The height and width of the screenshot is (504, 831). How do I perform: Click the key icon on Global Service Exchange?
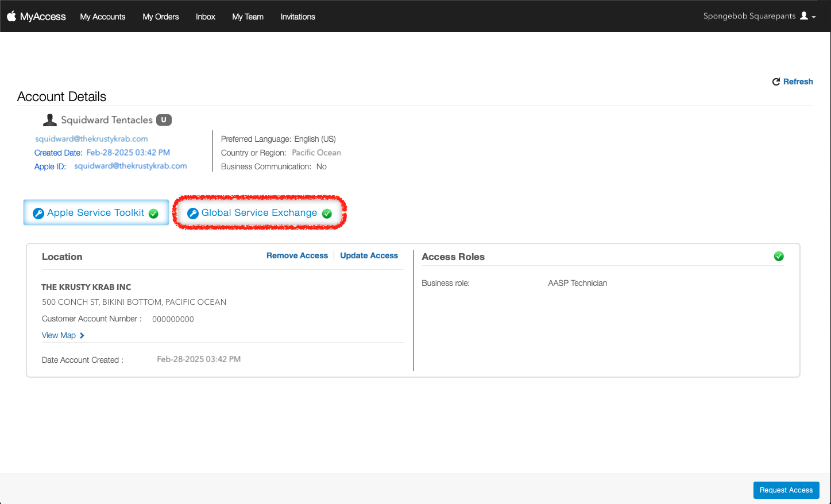coord(193,214)
